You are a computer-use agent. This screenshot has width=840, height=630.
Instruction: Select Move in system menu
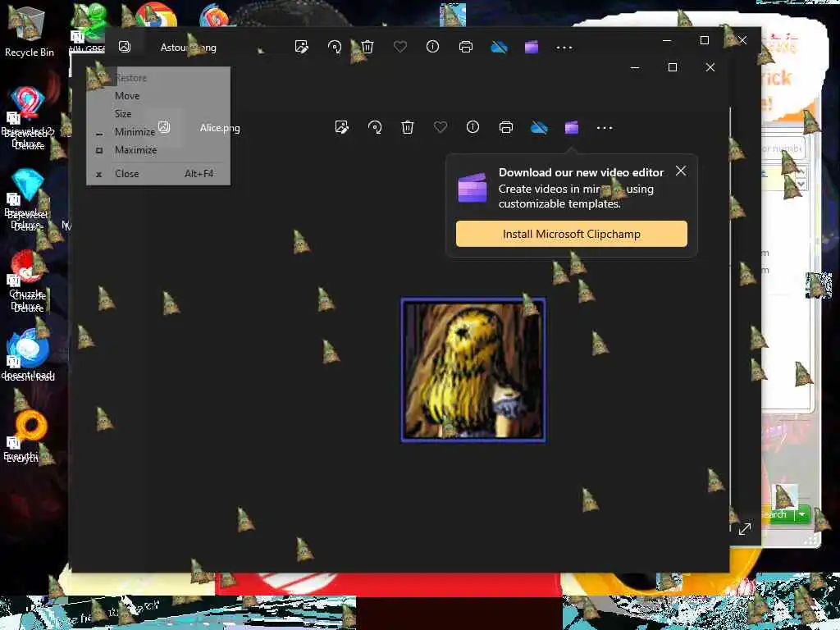click(158, 96)
